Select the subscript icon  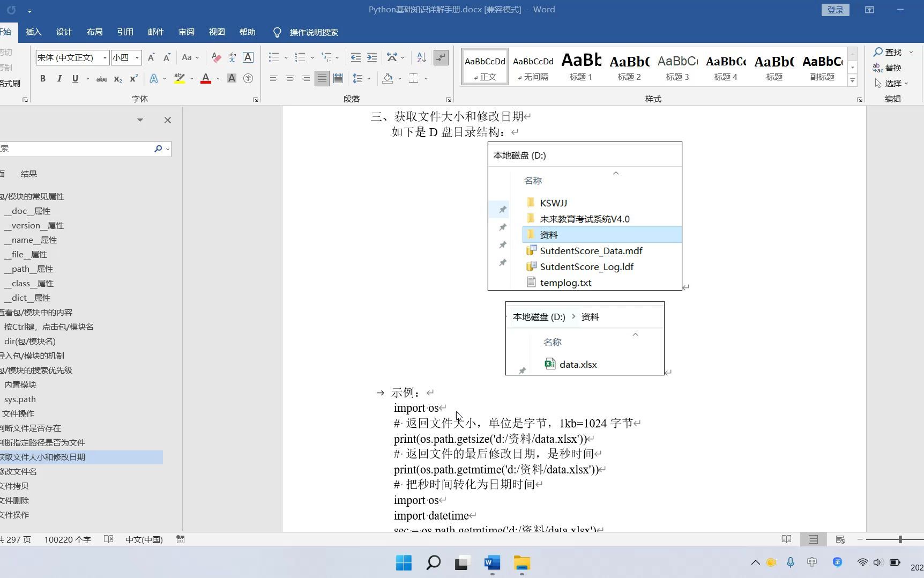pos(117,79)
